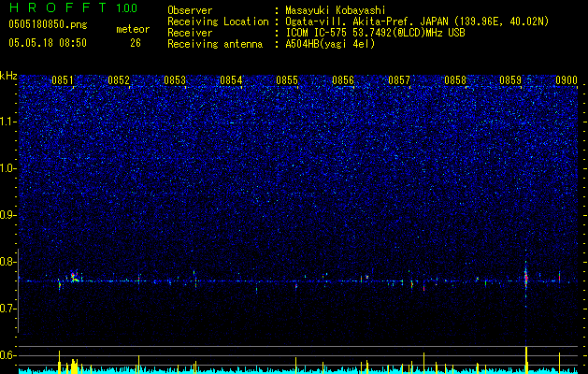The image size is (588, 374).
Task: Click the HROFFT 1.0.0 title text
Action: click(74, 7)
